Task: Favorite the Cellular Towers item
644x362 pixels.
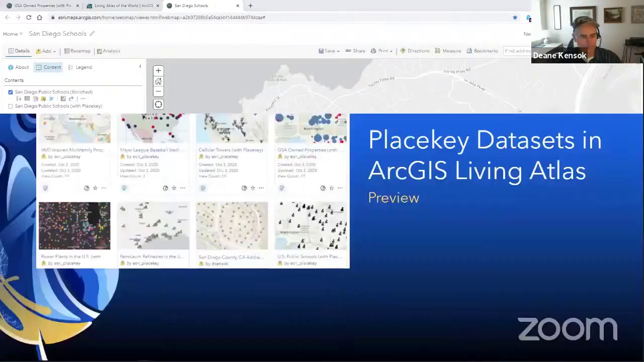Action: pyautogui.click(x=253, y=188)
